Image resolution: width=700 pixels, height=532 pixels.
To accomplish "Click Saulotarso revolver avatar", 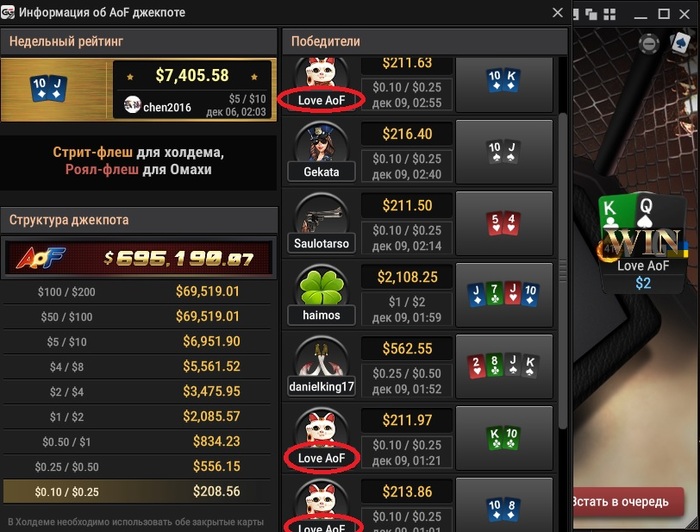I will tap(321, 215).
